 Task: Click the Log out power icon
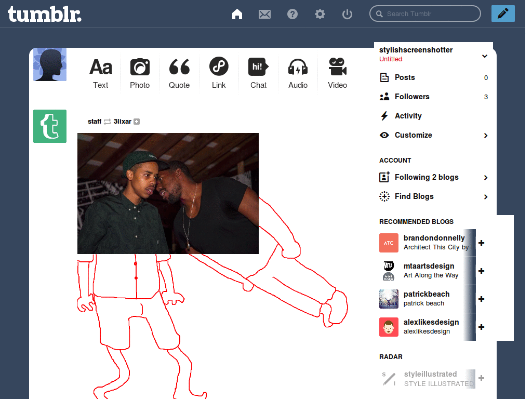348,14
